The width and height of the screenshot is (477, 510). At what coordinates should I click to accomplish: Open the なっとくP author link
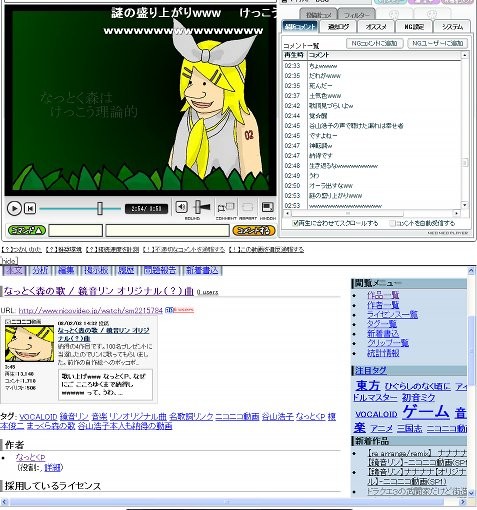[x=30, y=457]
